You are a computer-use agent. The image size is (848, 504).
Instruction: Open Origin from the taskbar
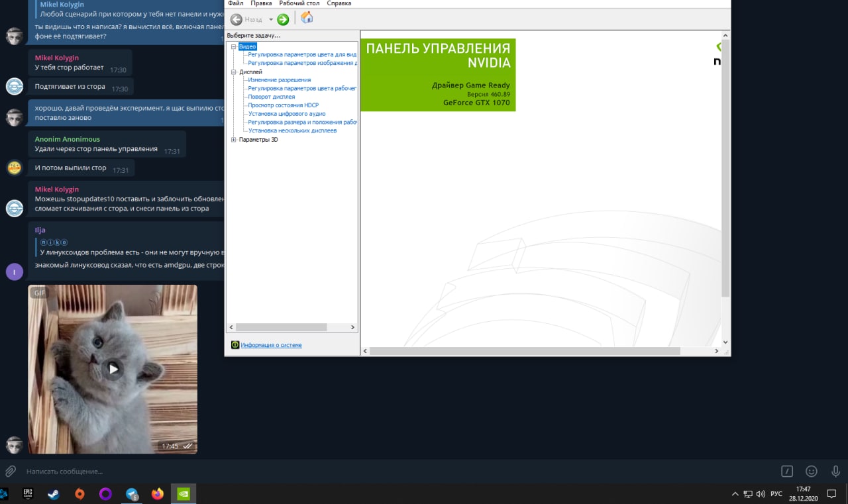tap(79, 493)
